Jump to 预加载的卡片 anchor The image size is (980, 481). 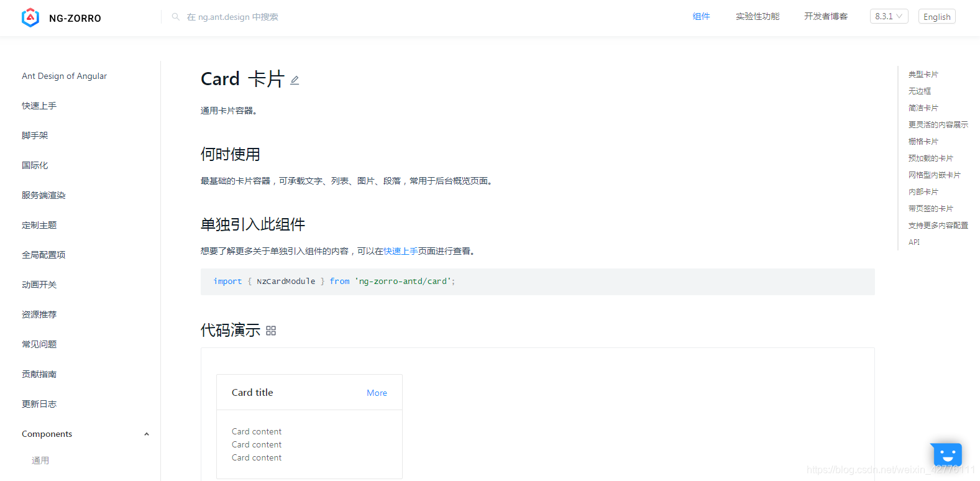[x=931, y=158]
